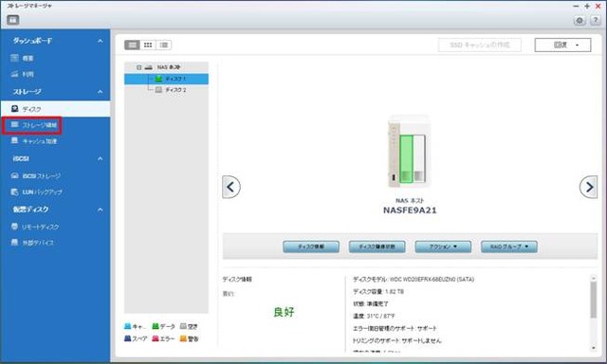This screenshot has width=607, height=364.
Task: Collapse the ストレージ section
Action: click(101, 92)
